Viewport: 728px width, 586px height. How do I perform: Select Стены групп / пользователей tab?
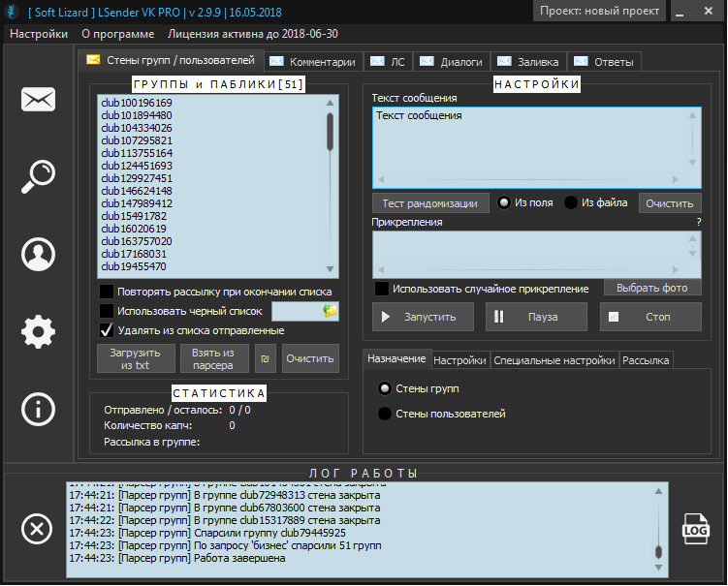(x=171, y=60)
